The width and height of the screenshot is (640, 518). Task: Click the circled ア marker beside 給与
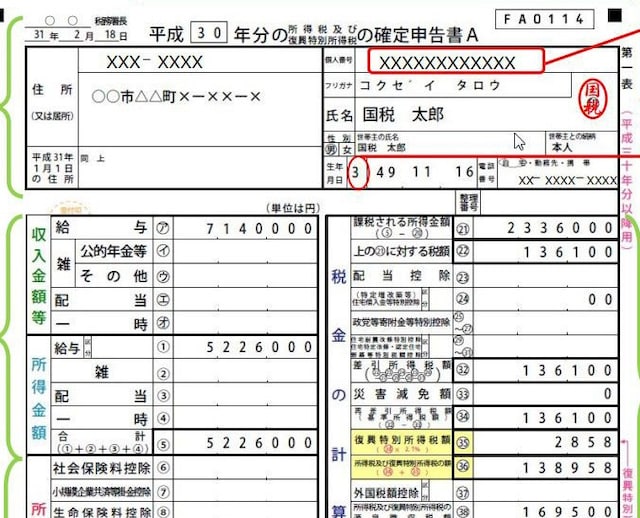[163, 228]
